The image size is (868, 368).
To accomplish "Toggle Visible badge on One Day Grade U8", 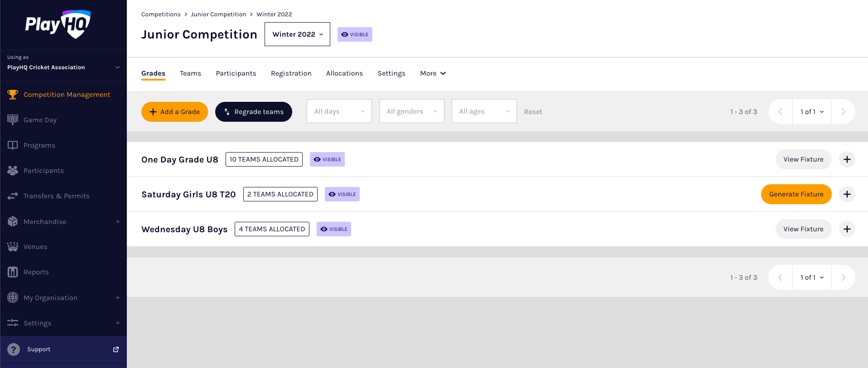I will 327,159.
